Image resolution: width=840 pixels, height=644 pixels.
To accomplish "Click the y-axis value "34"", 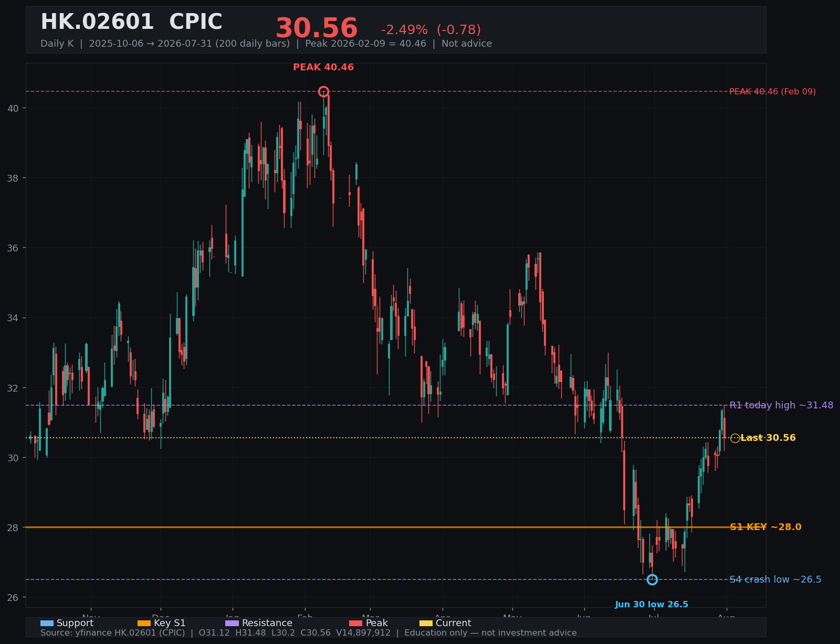I will click(13, 318).
